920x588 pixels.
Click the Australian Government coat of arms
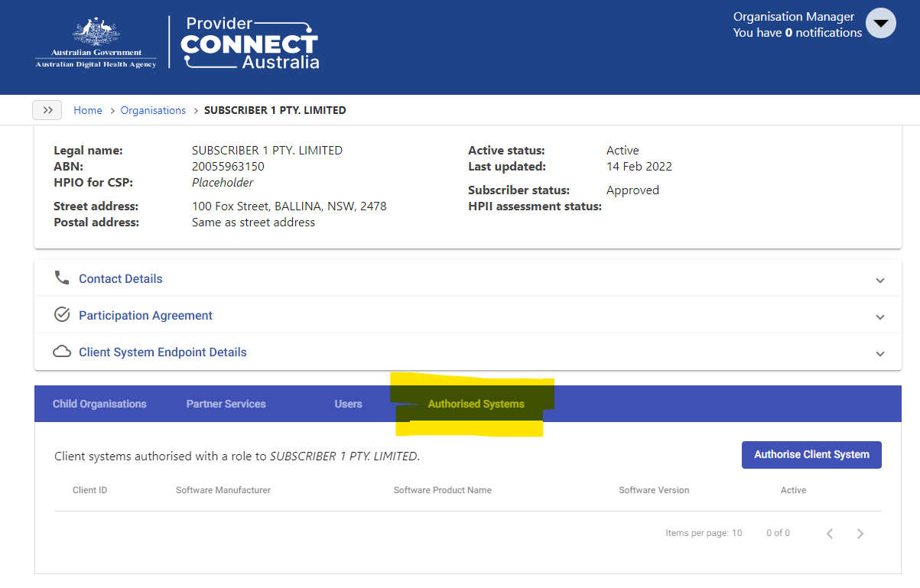coord(95,38)
